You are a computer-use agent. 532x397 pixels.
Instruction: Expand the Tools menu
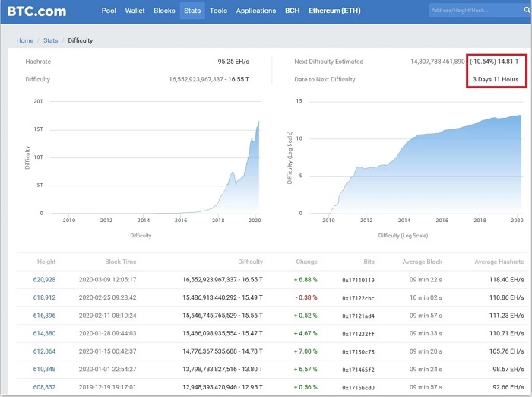(218, 11)
